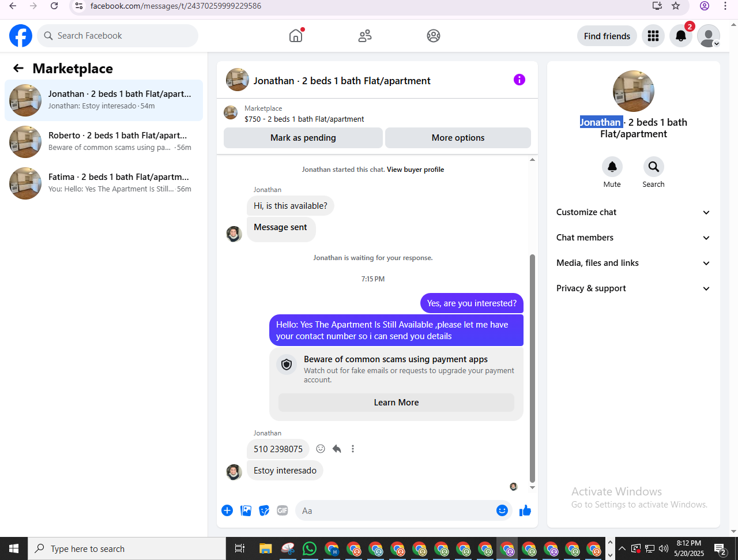Open the $750 listing link
Screen dimensions: 738x560
tap(304, 119)
